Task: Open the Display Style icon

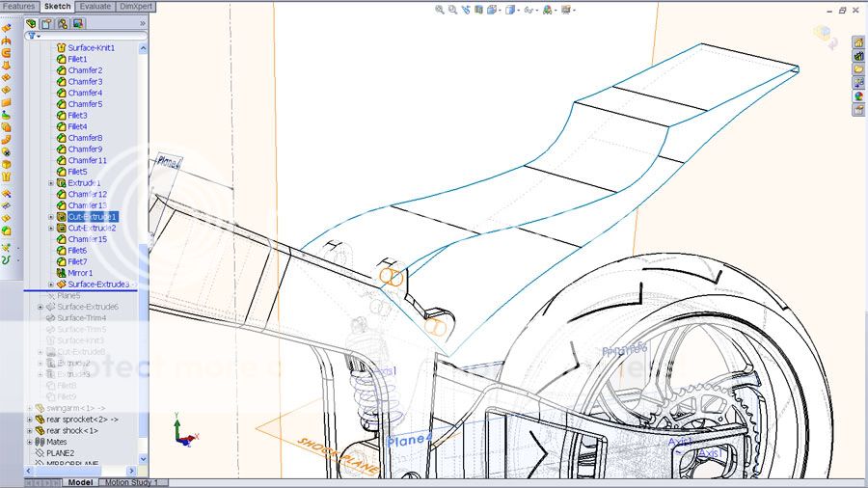Action: click(510, 10)
